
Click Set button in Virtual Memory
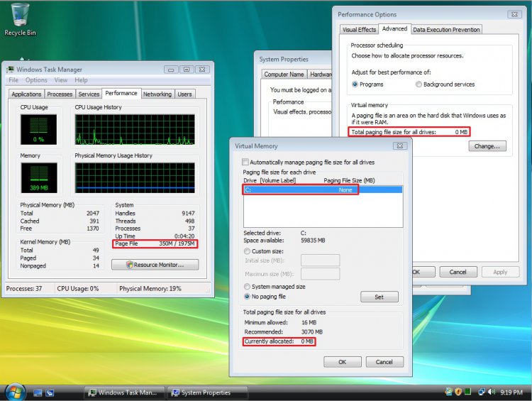pyautogui.click(x=379, y=297)
